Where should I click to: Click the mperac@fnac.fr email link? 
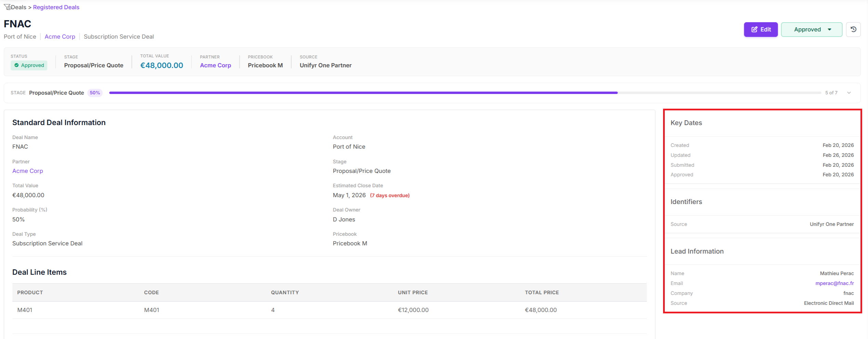pyautogui.click(x=834, y=283)
